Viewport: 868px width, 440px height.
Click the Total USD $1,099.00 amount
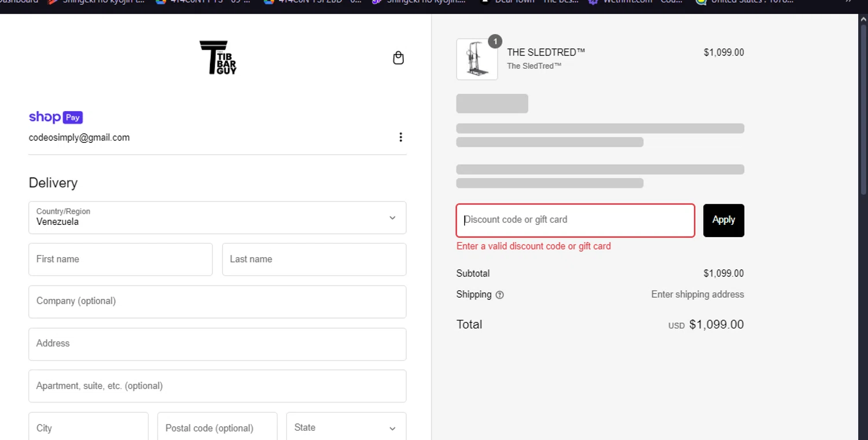point(706,324)
